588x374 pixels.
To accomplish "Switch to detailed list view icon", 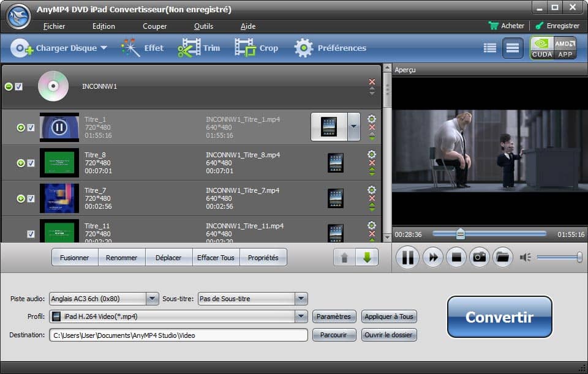I will 490,48.
